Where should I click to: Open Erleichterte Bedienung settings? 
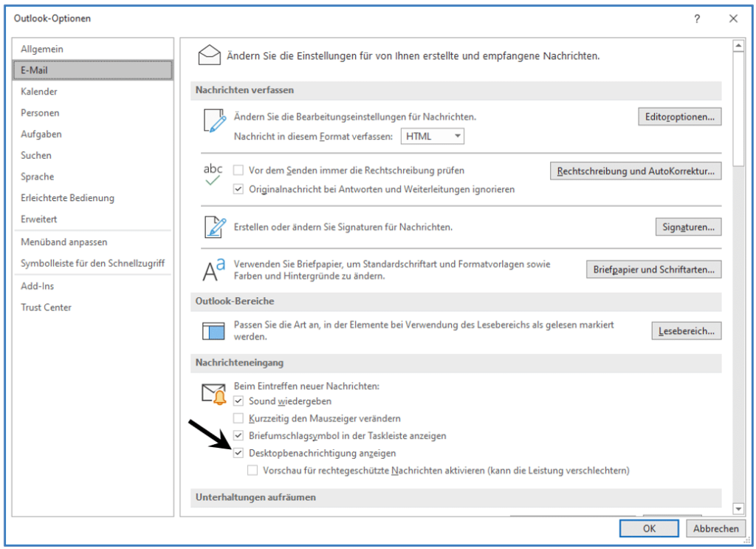pyautogui.click(x=92, y=198)
